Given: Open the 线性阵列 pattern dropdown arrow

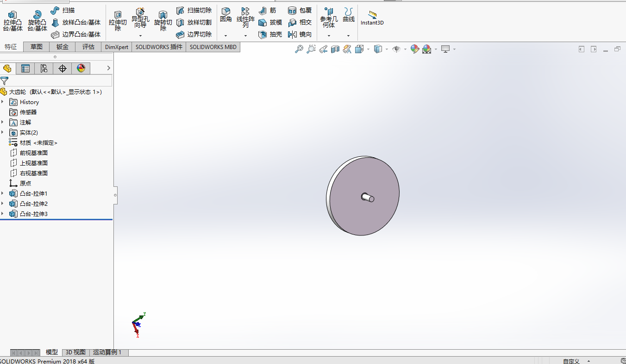Looking at the screenshot, I should 245,36.
